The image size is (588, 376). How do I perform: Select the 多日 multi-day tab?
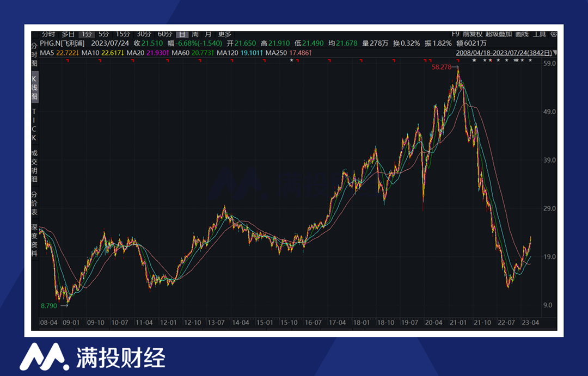(x=68, y=34)
